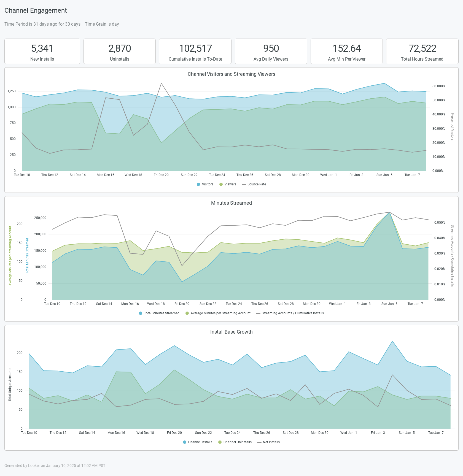Click Channel Visitors and Streaming Viewers title
Image resolution: width=463 pixels, height=476 pixels.
coord(232,74)
